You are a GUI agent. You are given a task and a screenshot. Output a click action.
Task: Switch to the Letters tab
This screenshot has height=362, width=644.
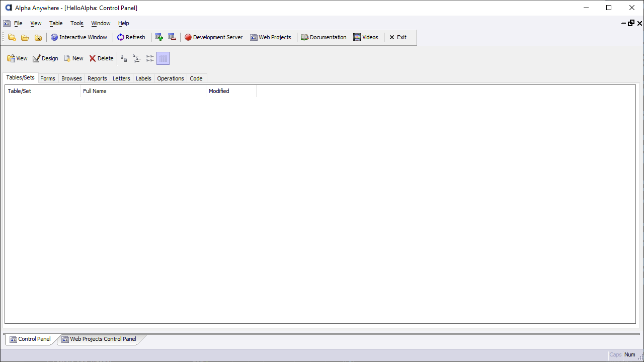tap(121, 78)
